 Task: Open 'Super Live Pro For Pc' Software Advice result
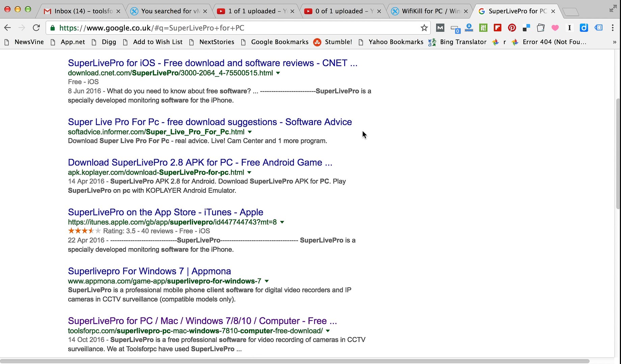tap(210, 122)
